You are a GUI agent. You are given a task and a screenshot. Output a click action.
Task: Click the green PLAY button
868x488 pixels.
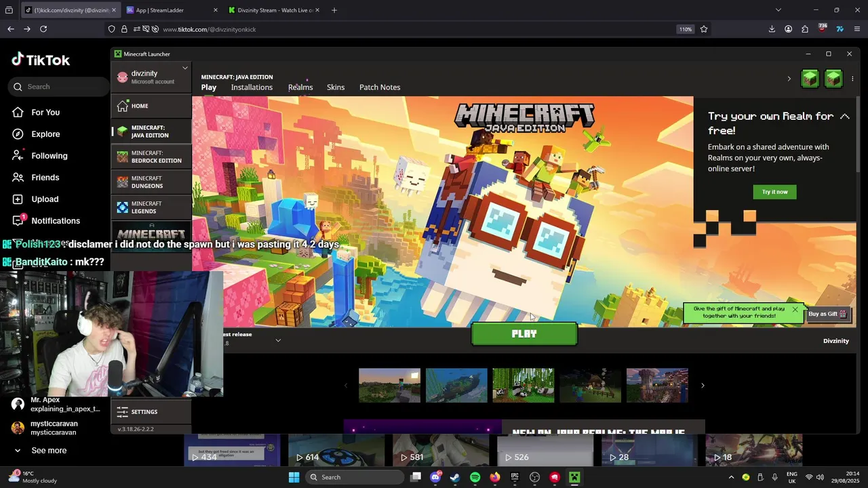pyautogui.click(x=524, y=333)
